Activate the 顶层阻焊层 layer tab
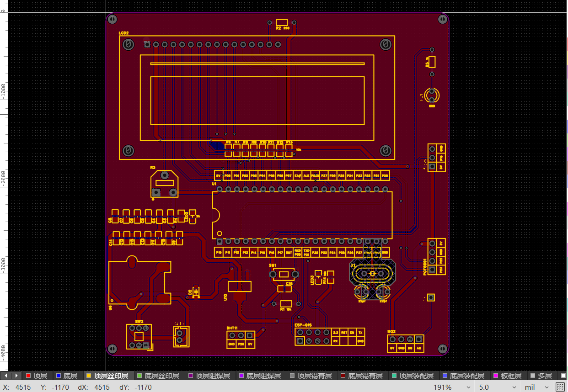This screenshot has width=568, height=392. (x=210, y=376)
